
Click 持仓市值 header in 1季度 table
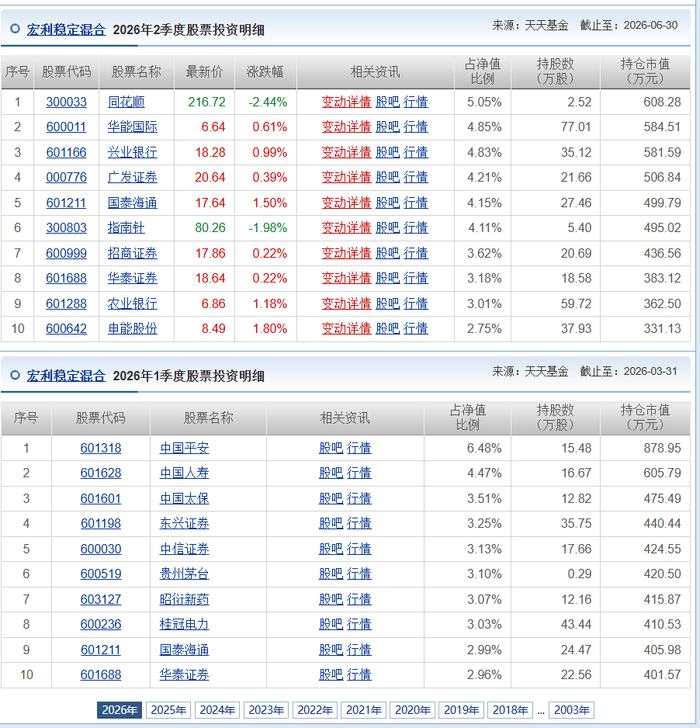click(x=645, y=418)
